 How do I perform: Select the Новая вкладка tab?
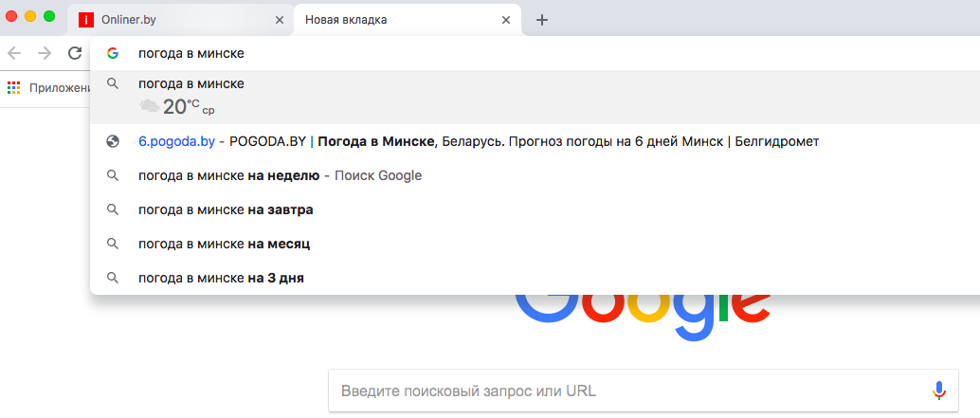pos(407,20)
